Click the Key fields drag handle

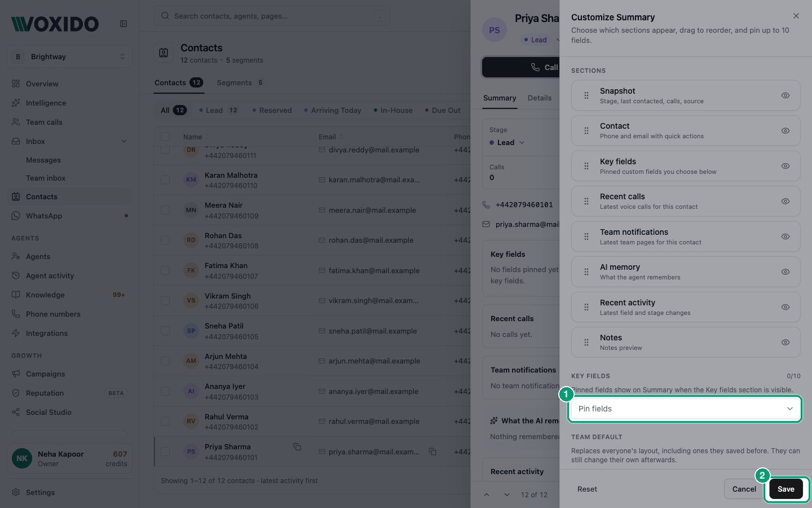[586, 166]
